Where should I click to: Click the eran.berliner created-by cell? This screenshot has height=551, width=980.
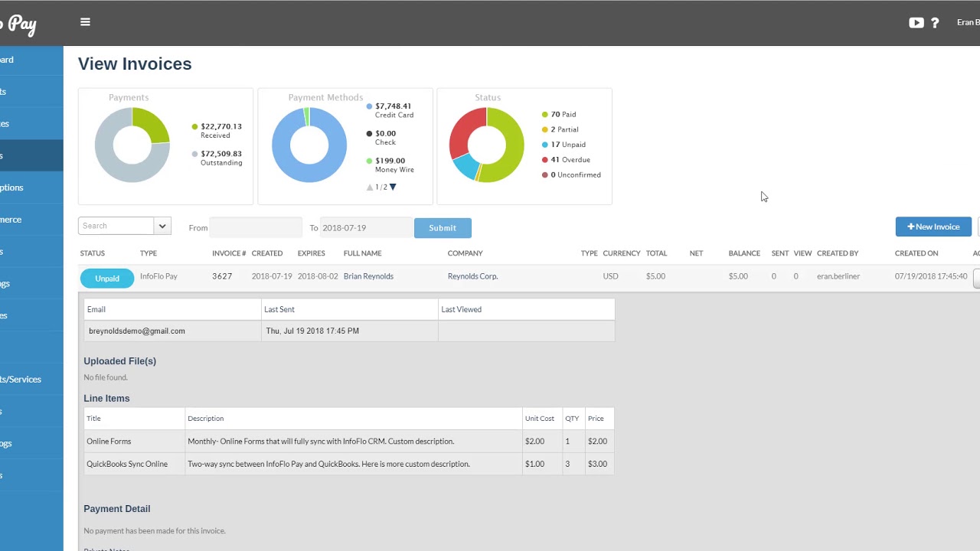838,276
